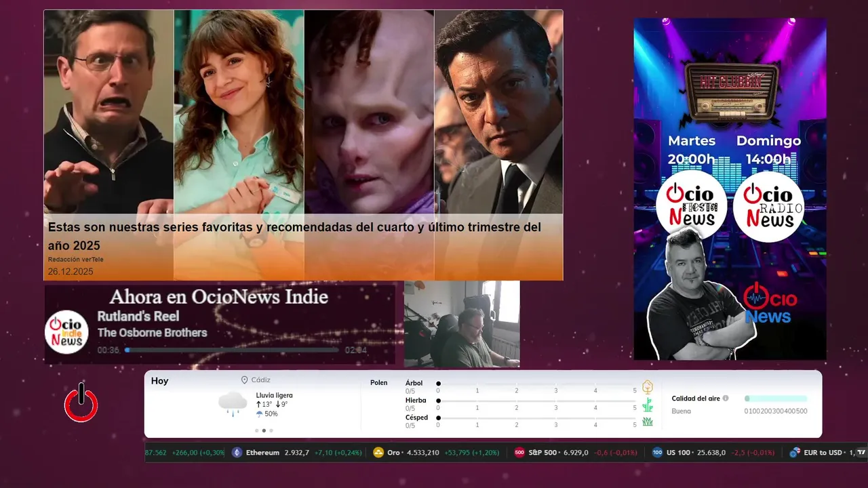Click 'Domingo 14:00h' schedule text
Image resolution: width=868 pixels, height=488 pixels.
768,150
